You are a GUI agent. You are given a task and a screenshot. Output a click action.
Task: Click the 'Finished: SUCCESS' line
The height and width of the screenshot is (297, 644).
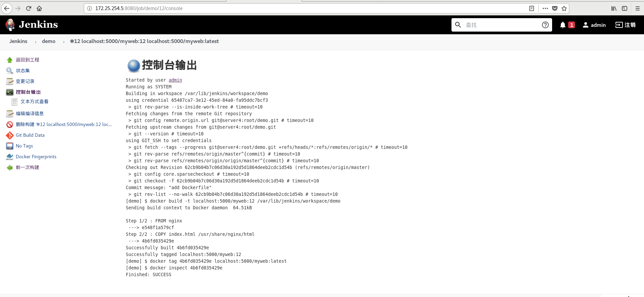(149, 274)
